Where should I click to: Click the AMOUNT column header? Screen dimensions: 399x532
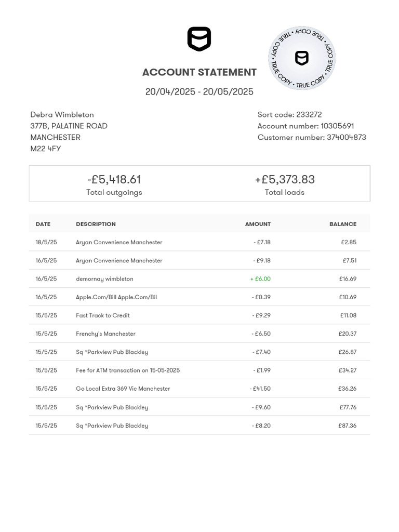(x=258, y=224)
